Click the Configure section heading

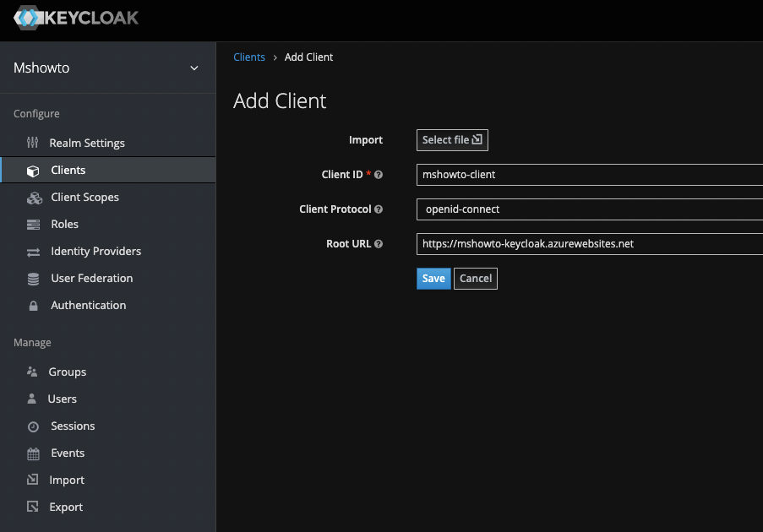(36, 114)
